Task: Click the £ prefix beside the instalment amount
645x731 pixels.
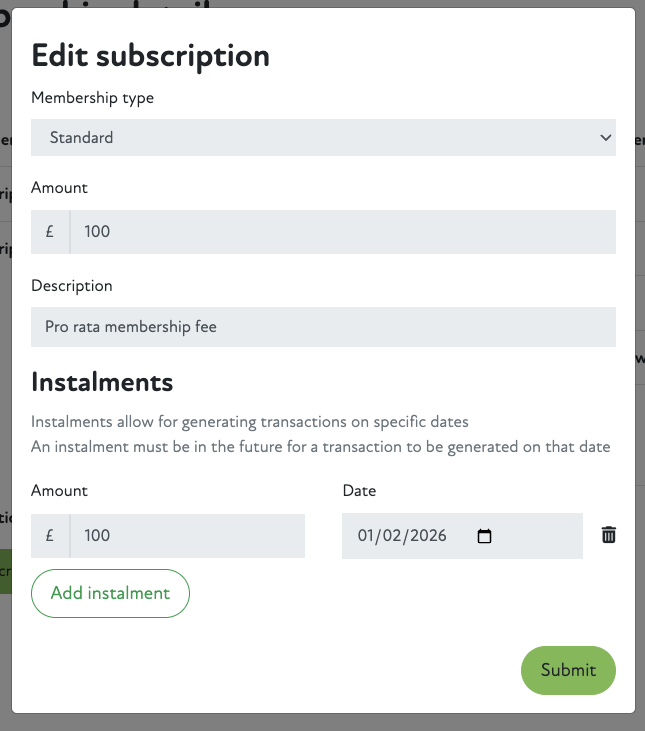Action: click(50, 535)
